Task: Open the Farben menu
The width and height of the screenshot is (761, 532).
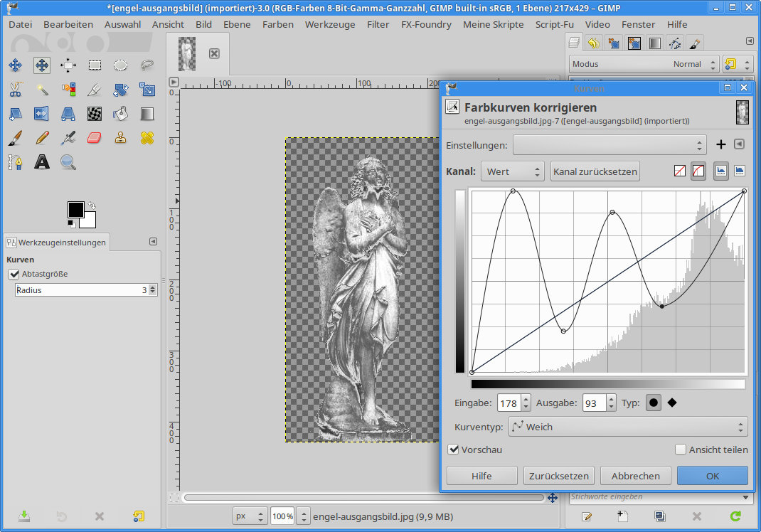Action: pyautogui.click(x=277, y=24)
